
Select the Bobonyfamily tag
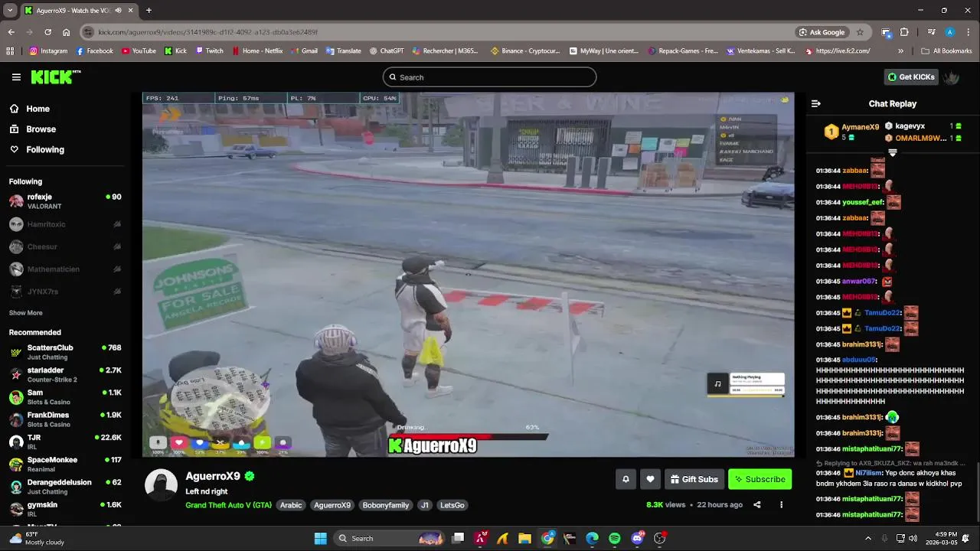coord(386,505)
